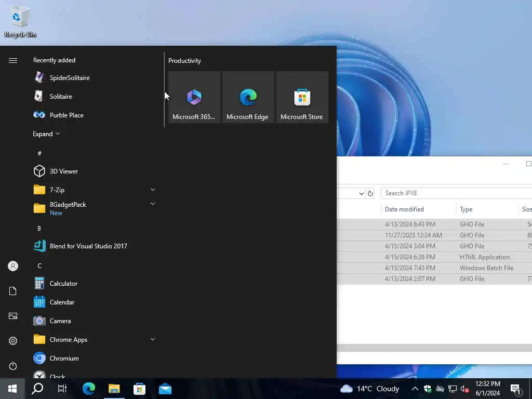This screenshot has width=532, height=399.
Task: Open the weather widget showing 14°C Cloudy
Action: point(369,389)
